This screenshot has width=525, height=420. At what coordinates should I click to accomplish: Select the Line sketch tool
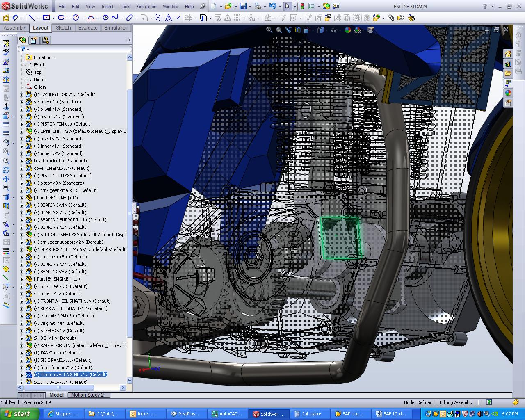(31, 18)
